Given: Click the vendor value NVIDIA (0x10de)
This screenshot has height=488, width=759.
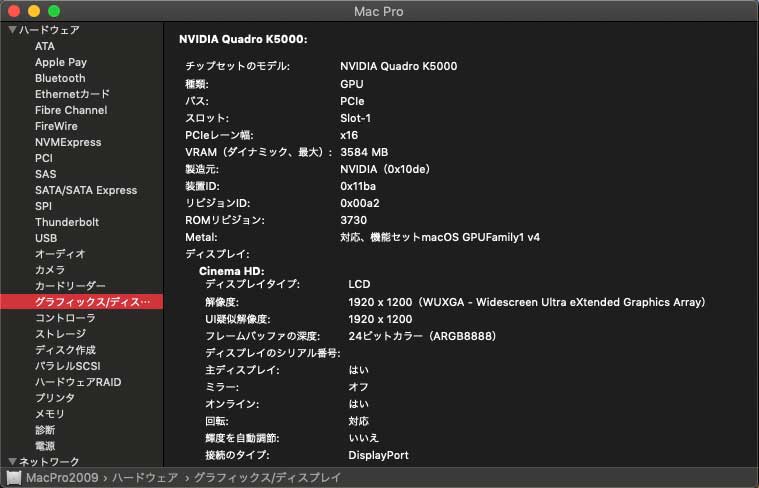Looking at the screenshot, I should [x=386, y=169].
